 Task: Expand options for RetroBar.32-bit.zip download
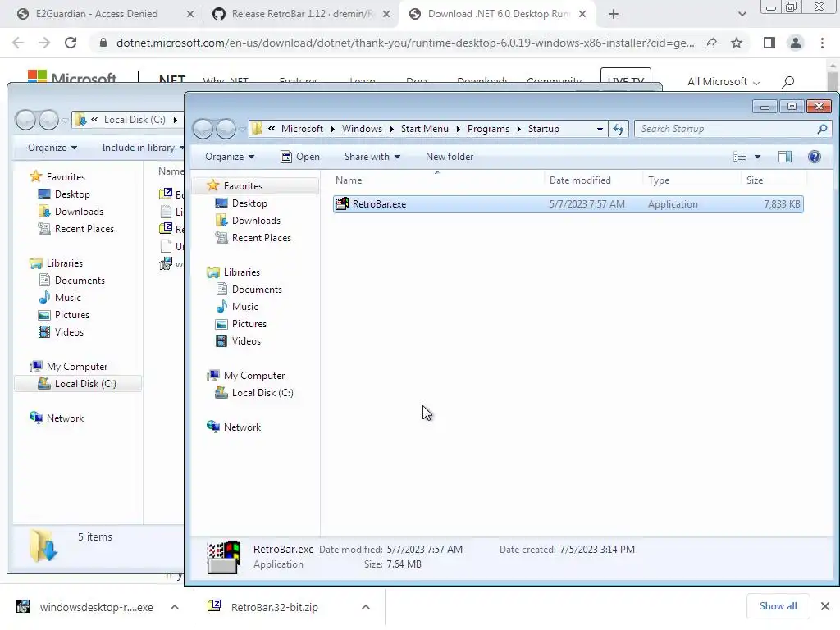tap(365, 607)
